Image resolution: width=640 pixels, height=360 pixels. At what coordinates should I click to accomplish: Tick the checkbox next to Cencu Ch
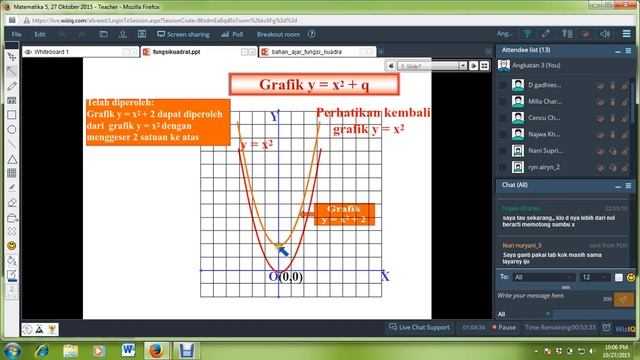[503, 118]
